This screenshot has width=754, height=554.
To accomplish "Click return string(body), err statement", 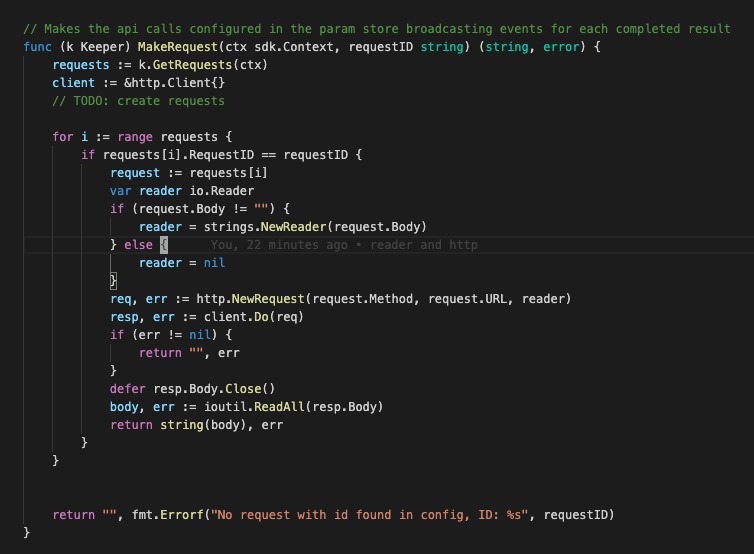I will 196,425.
